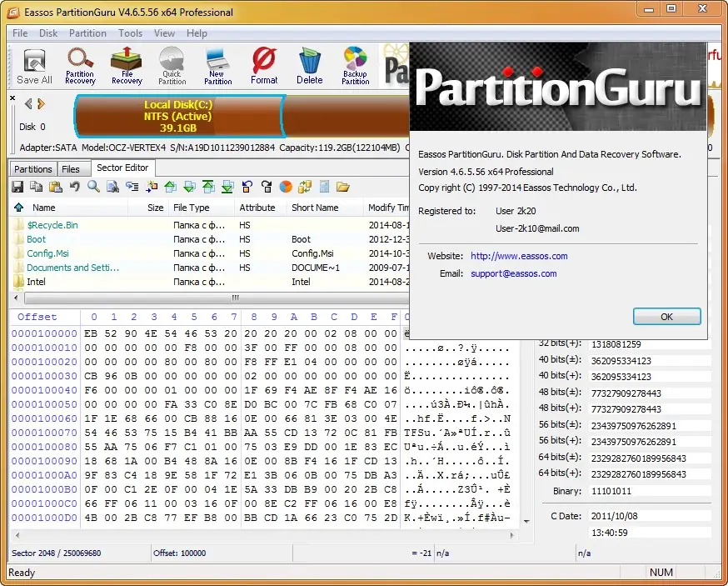Open the Partition menu
Image resolution: width=728 pixels, height=586 pixels.
pos(87,33)
